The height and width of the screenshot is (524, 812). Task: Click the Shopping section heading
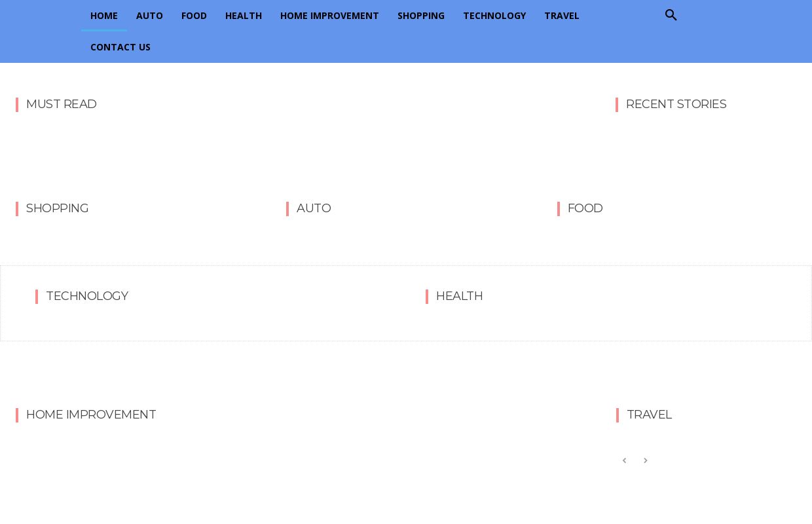(58, 208)
